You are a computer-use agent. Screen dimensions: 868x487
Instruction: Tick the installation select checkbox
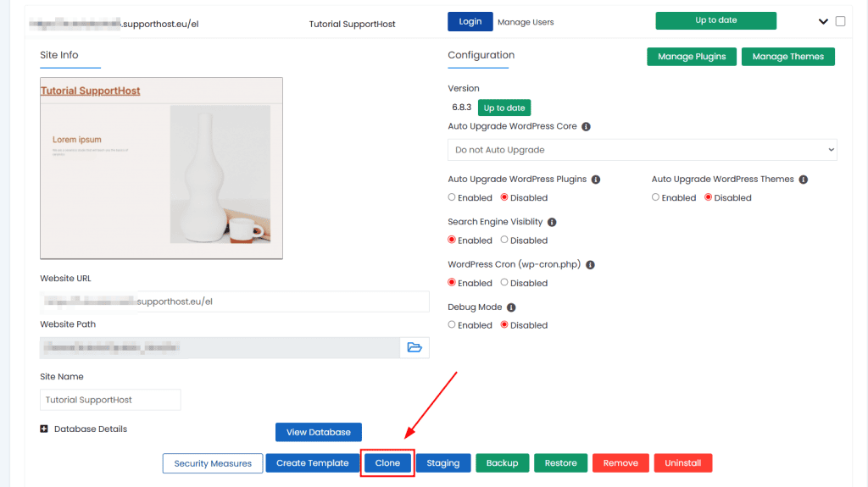pyautogui.click(x=840, y=22)
